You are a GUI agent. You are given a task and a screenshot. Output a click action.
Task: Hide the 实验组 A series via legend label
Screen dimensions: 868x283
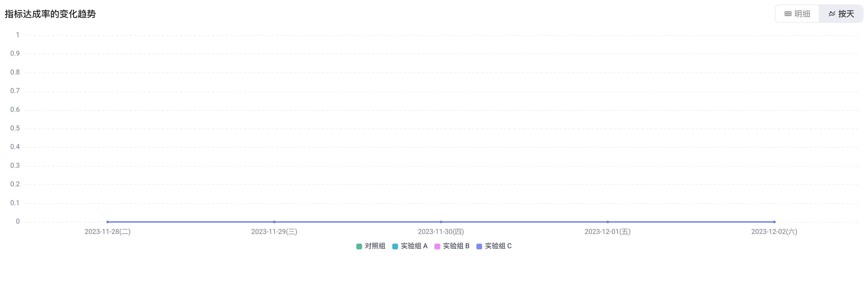point(414,246)
